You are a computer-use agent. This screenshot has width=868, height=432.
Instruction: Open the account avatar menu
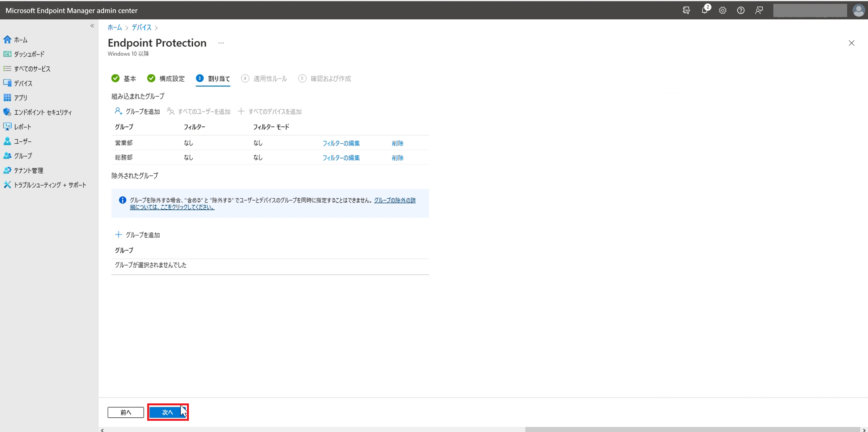coord(858,10)
